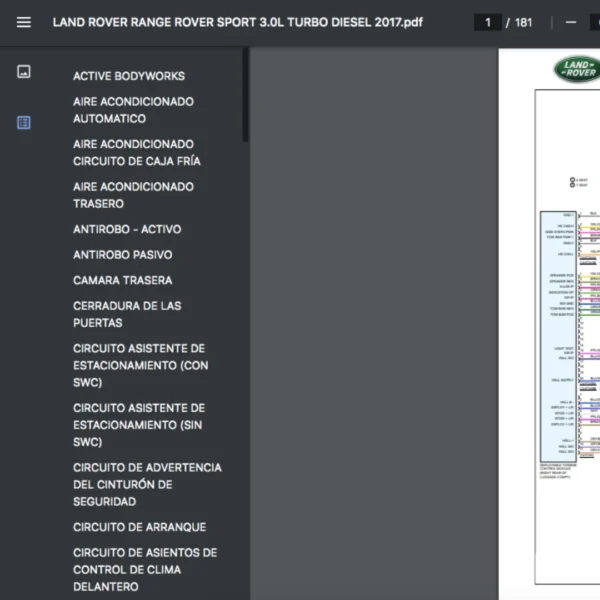The width and height of the screenshot is (600, 600).
Task: Open ACTIVE BODYWORKS outline entry
Action: [x=129, y=76]
